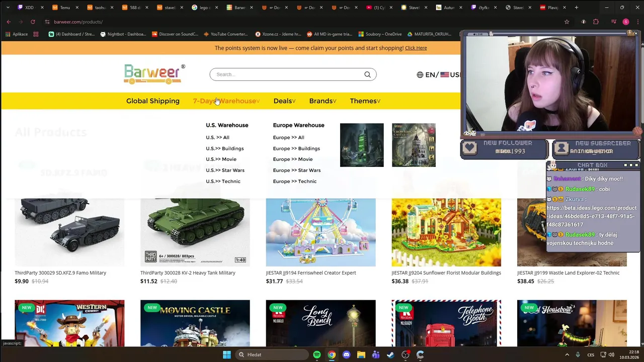Click the taskbar Hledat search box
This screenshot has width=644, height=362.
coord(271,354)
